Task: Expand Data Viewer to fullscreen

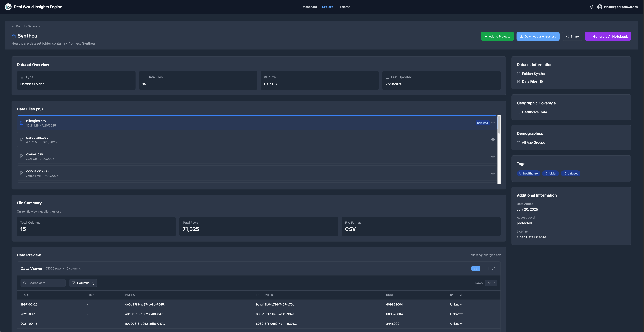Action: point(493,268)
